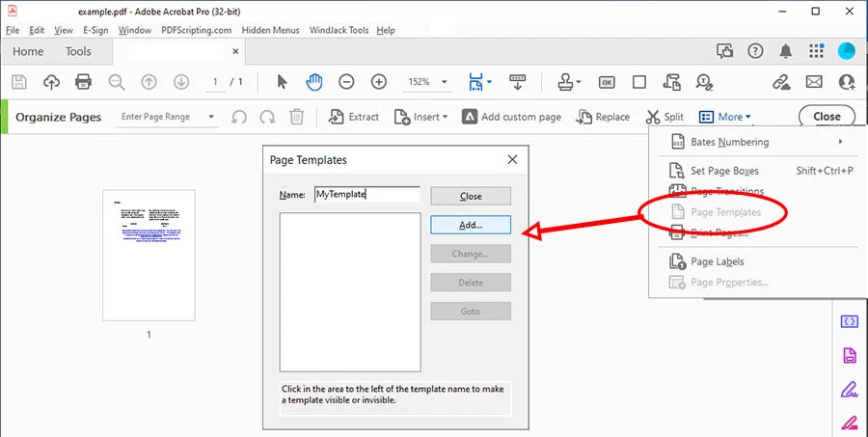
Task: Click the zoom in plus icon
Action: [379, 82]
